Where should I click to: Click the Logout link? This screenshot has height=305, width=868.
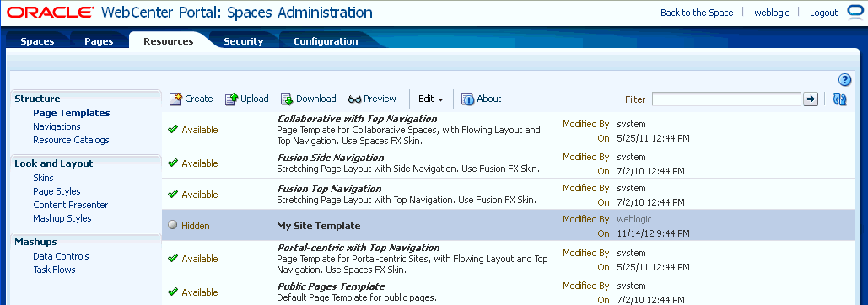(823, 13)
